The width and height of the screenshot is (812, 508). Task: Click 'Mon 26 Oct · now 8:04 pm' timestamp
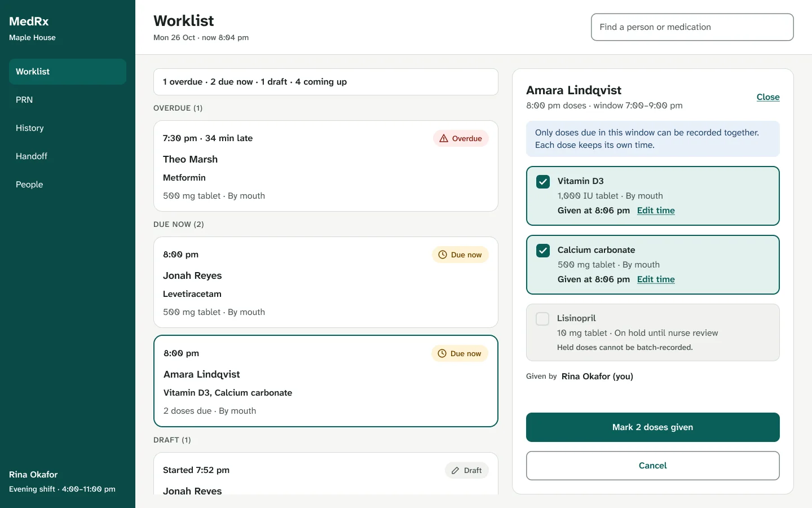(201, 37)
